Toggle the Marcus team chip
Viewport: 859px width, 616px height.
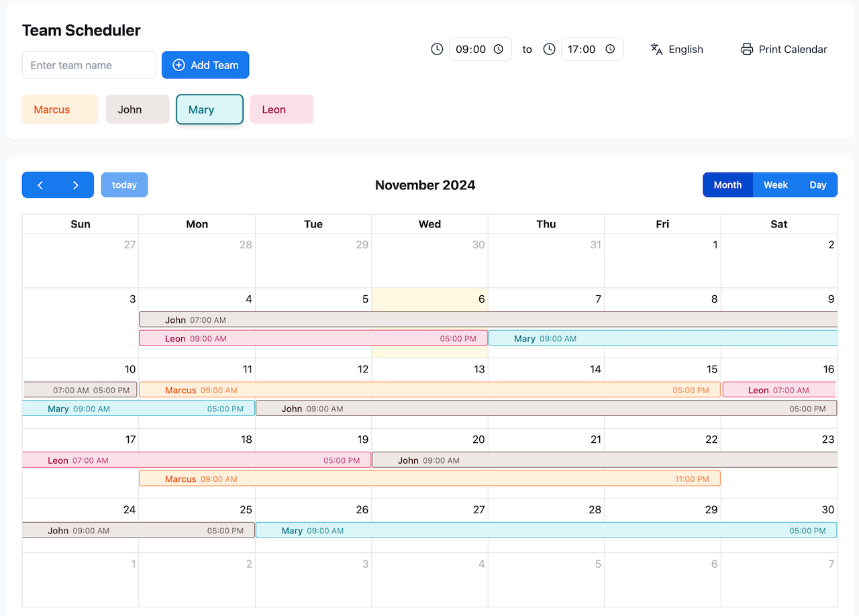[x=60, y=109]
